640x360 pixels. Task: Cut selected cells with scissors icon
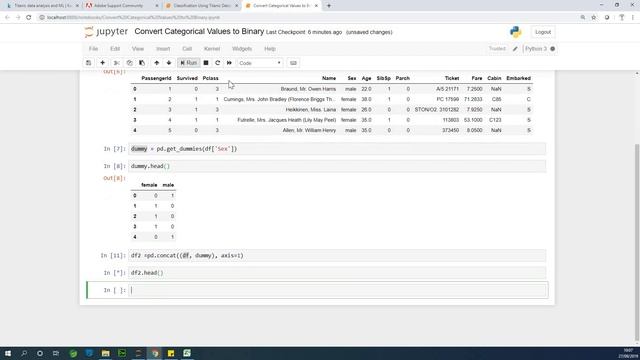[x=116, y=63]
